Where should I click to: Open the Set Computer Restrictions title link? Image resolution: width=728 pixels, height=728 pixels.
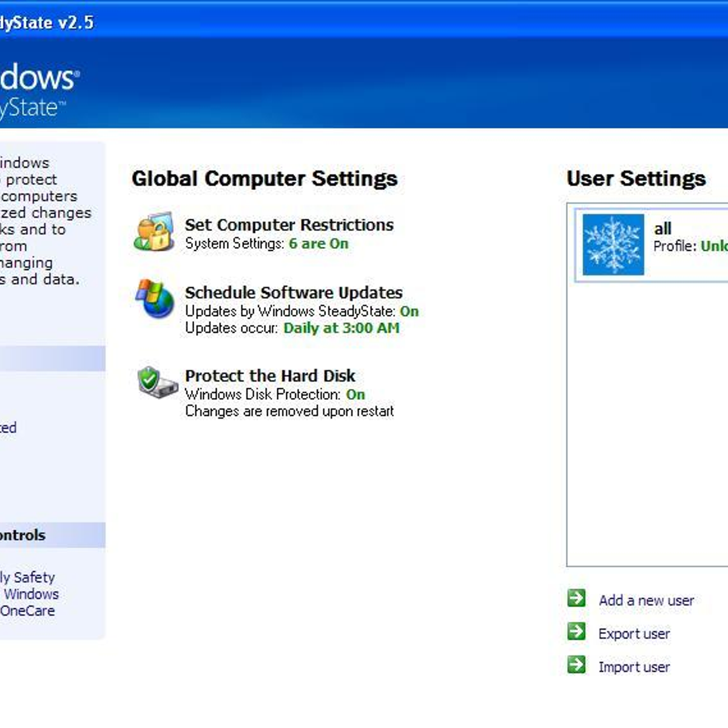289,225
